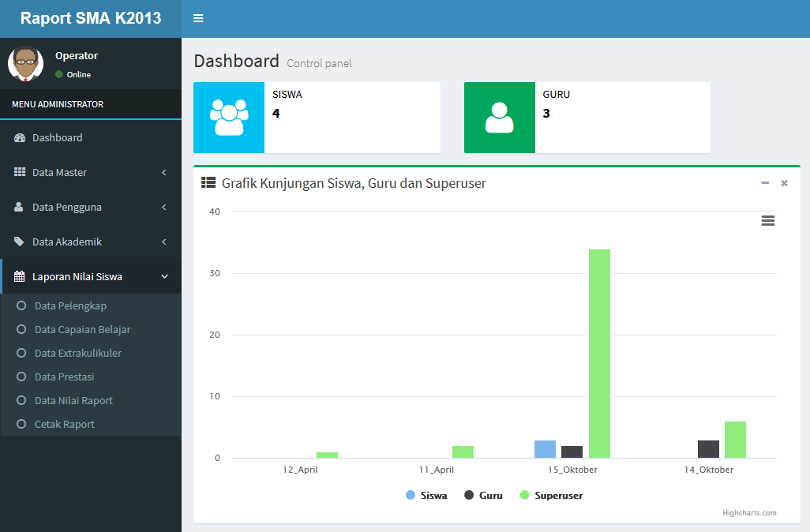Open the chart context menu icon
Image resolution: width=810 pixels, height=532 pixels.
(768, 221)
